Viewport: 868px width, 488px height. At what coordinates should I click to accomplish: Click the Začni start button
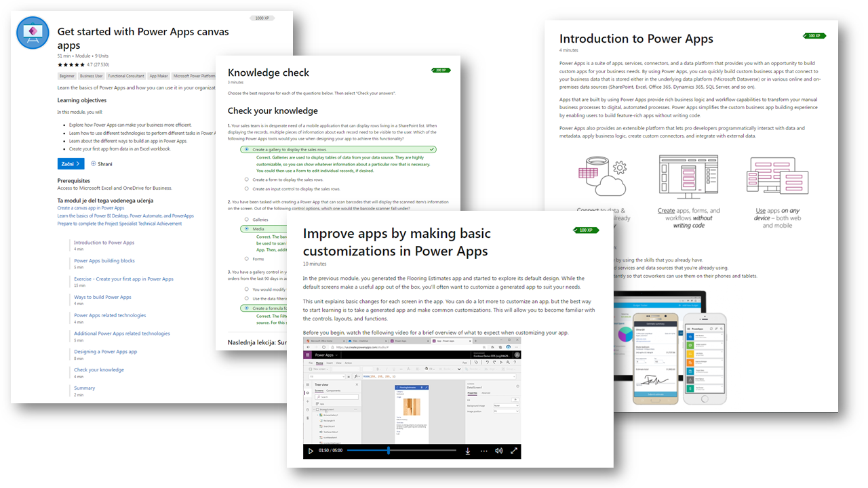coord(71,164)
